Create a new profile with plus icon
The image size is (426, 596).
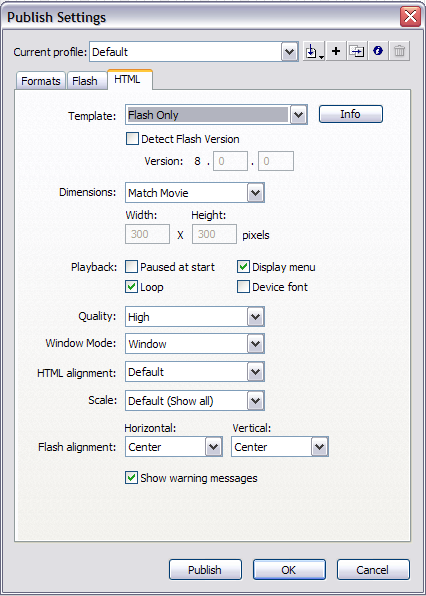[336, 51]
